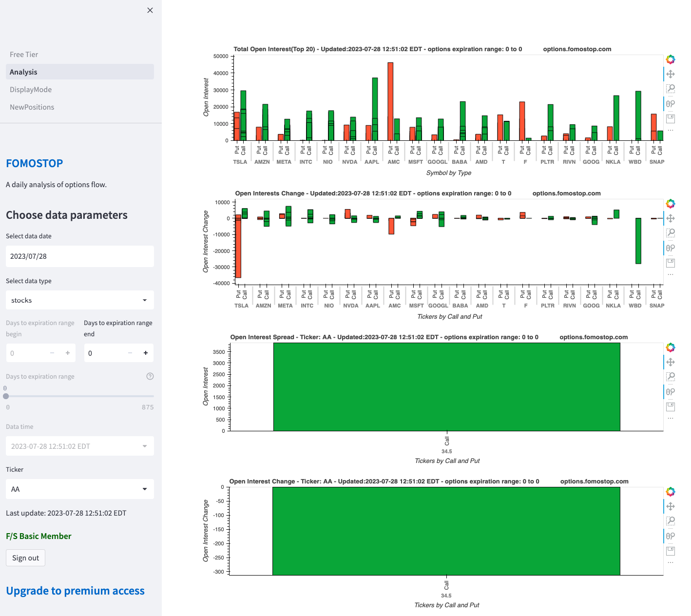Save the AA Open Interest Change chart

pyautogui.click(x=671, y=551)
